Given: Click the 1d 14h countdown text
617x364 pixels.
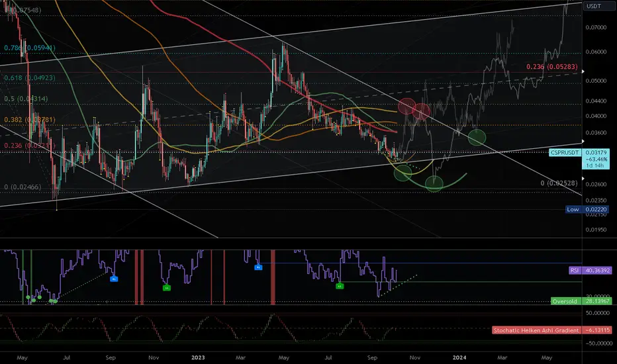Looking at the screenshot, I should coord(596,165).
